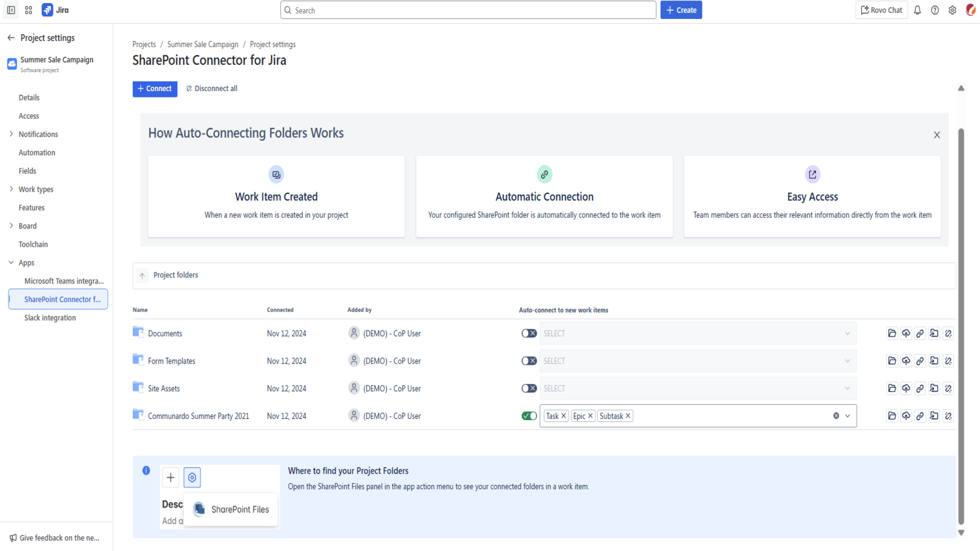The height and width of the screenshot is (551, 980).
Task: Click Disconnect all
Action: tap(212, 89)
